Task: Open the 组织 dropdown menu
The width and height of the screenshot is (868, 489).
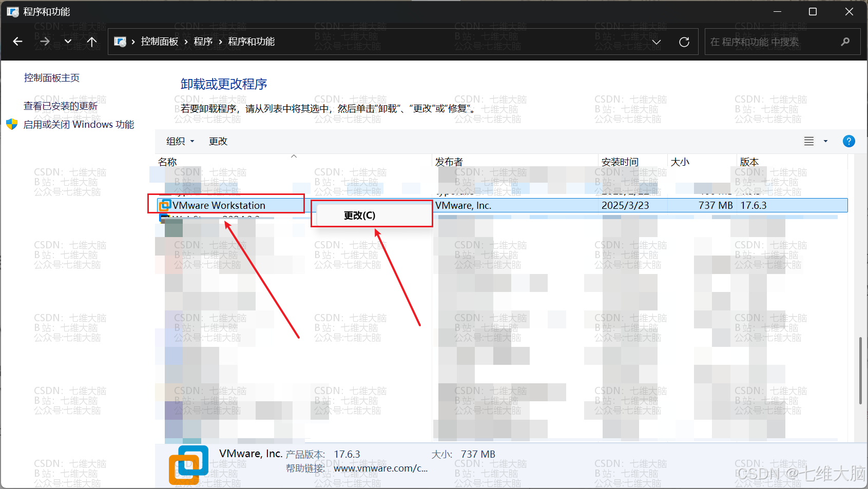Action: 180,141
